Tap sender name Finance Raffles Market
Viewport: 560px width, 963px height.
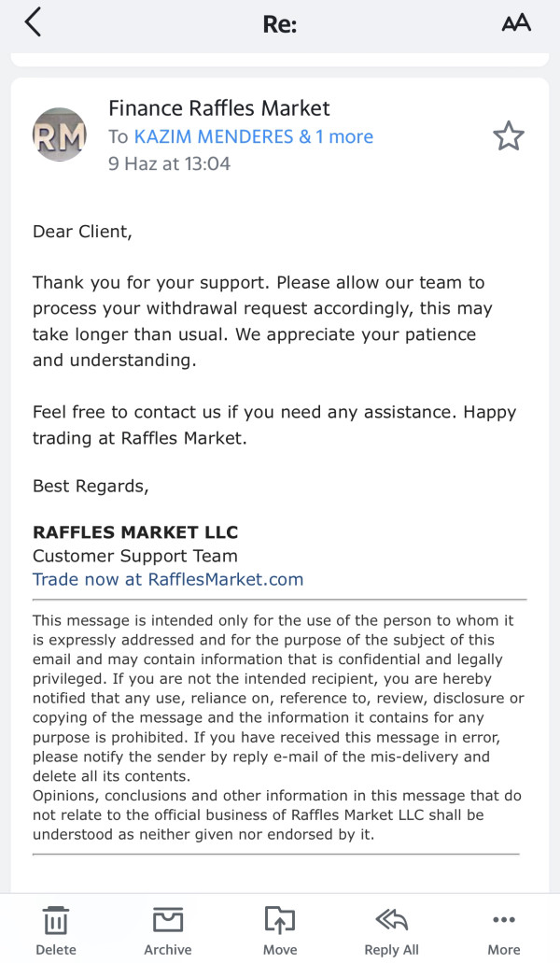[219, 108]
